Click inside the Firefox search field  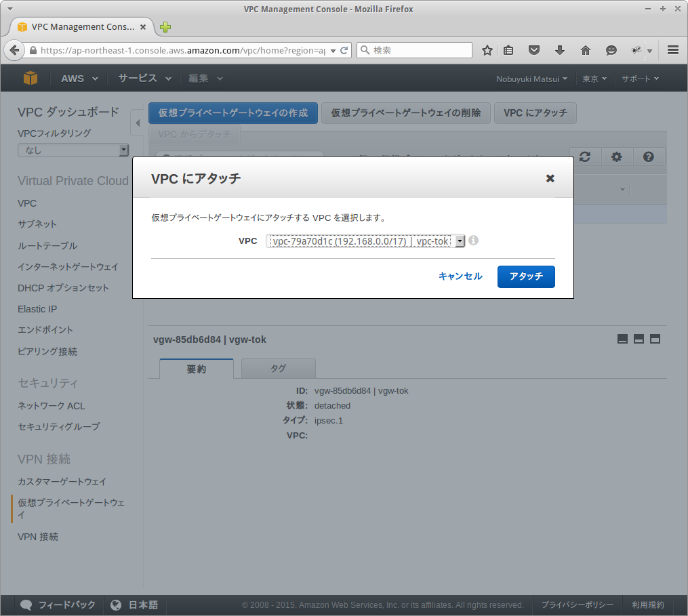coord(414,49)
